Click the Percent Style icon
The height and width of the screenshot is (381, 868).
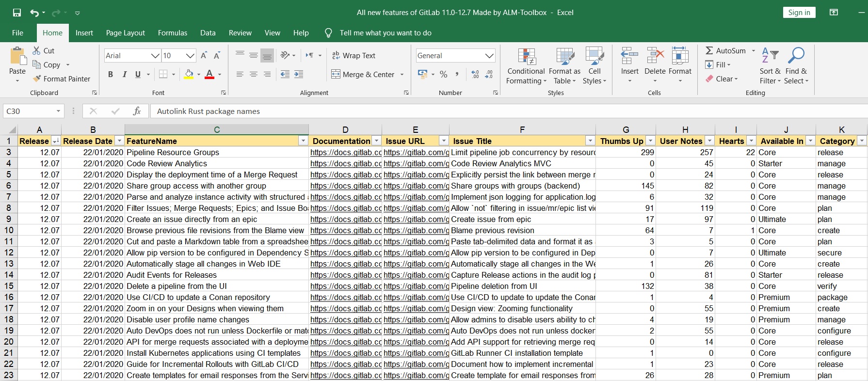(x=443, y=74)
